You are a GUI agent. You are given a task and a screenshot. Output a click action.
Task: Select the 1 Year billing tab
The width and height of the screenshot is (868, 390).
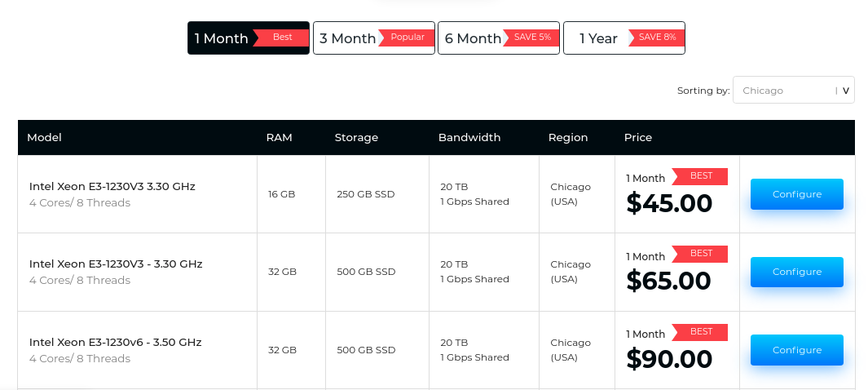click(624, 38)
